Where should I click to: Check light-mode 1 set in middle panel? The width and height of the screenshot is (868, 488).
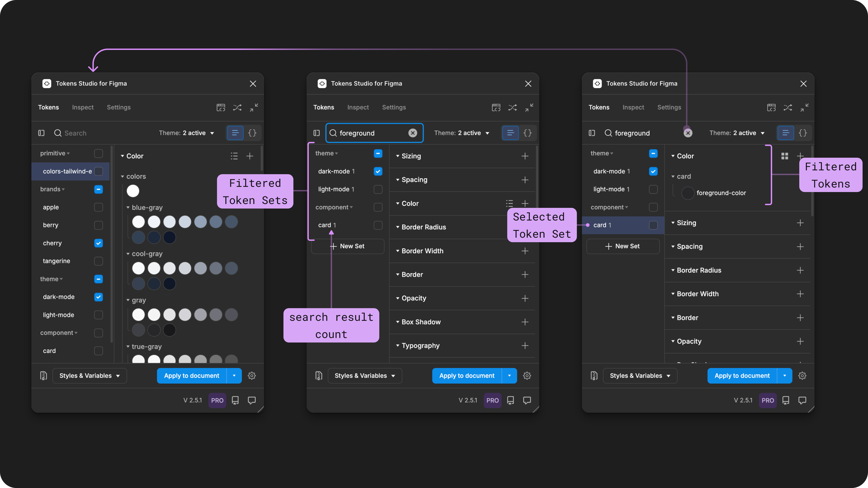pos(378,189)
